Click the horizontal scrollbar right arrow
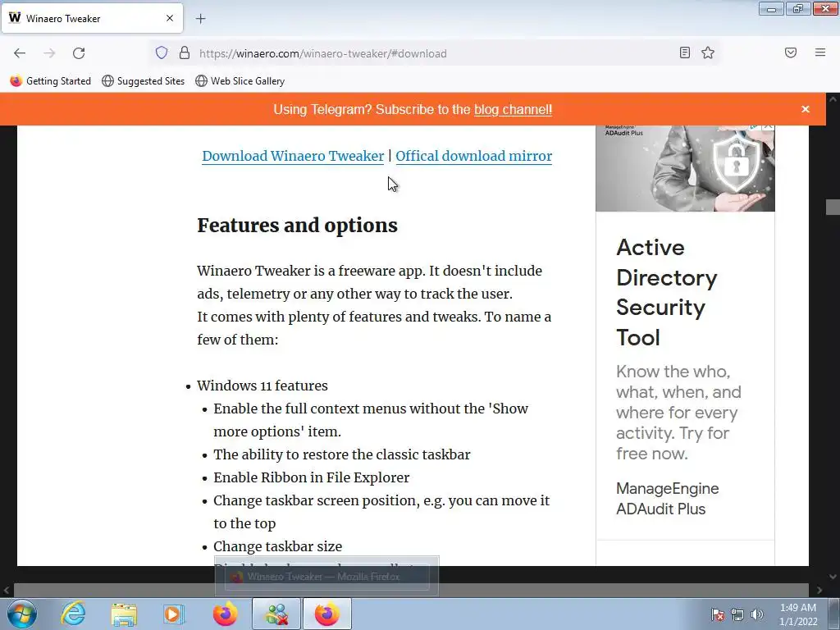Image resolution: width=840 pixels, height=630 pixels. tap(819, 591)
